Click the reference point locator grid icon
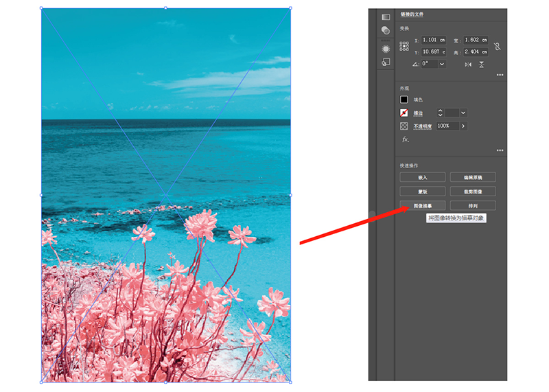Image resolution: width=549 pixels, height=392 pixels. tap(404, 45)
